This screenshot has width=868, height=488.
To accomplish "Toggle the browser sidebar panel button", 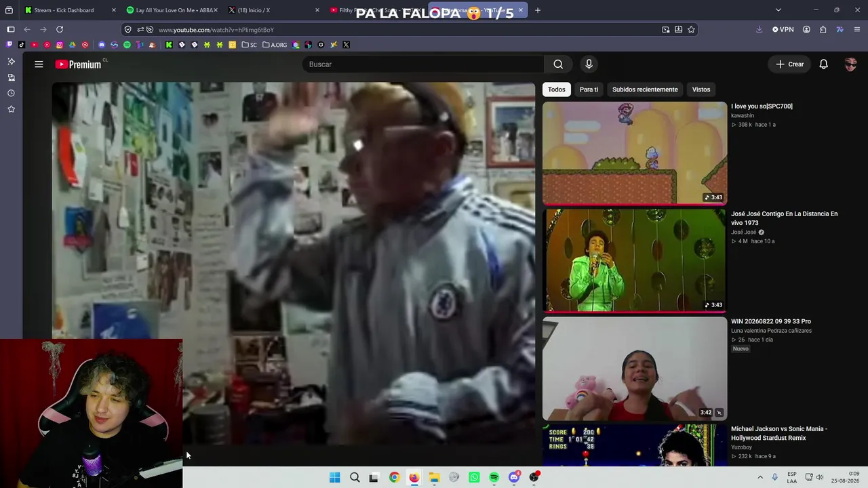I will [10, 29].
